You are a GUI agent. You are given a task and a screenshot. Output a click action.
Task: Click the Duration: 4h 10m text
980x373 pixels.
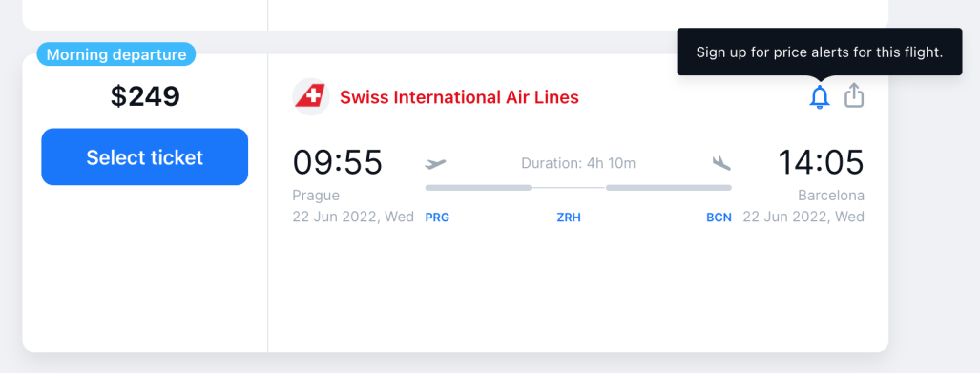pos(578,164)
